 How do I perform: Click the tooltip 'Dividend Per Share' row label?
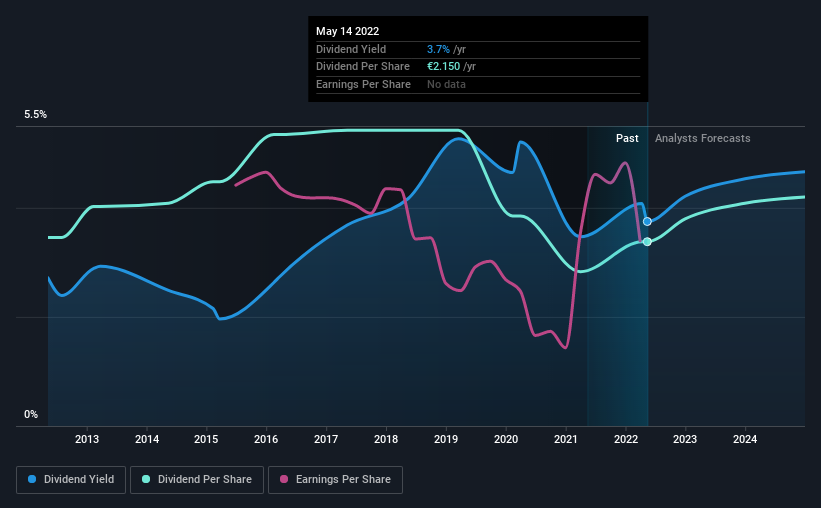coord(363,67)
